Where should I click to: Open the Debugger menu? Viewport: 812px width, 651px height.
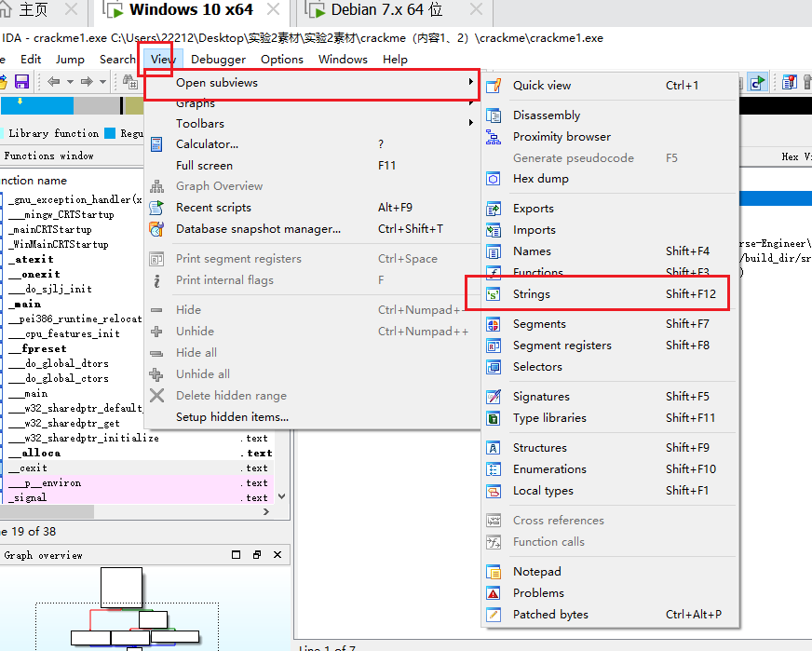coord(218,59)
